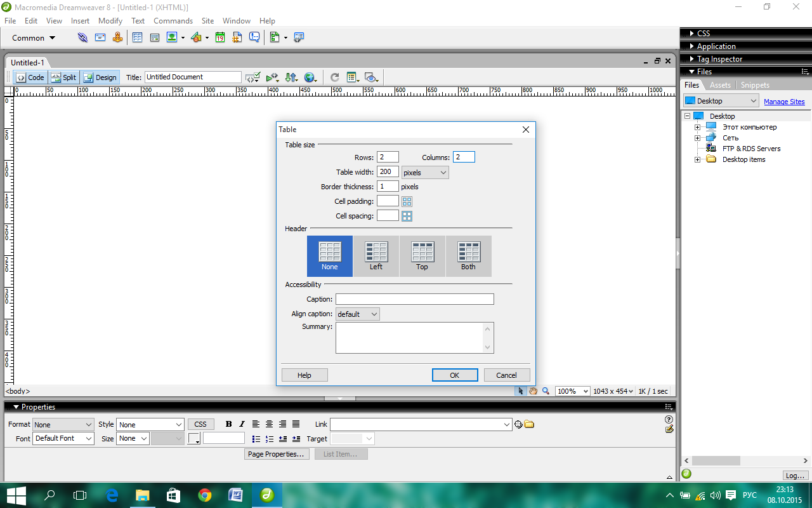The image size is (812, 508).
Task: Open Align caption dropdown
Action: pos(358,314)
